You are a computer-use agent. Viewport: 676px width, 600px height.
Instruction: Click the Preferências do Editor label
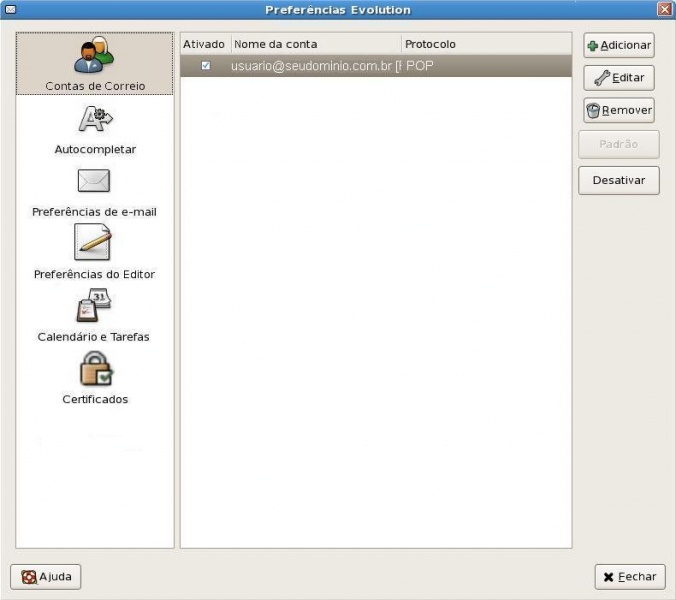(94, 274)
